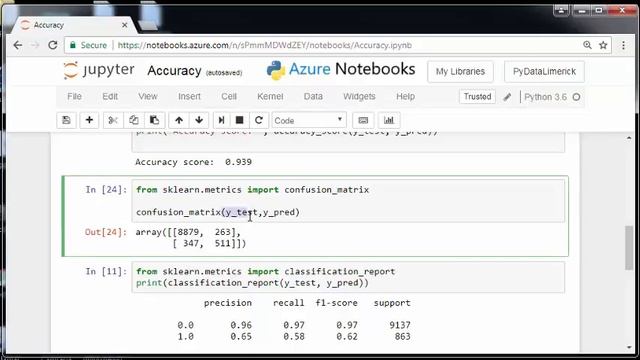Click the array value 8879
This screenshot has height=360, width=640.
click(x=189, y=232)
